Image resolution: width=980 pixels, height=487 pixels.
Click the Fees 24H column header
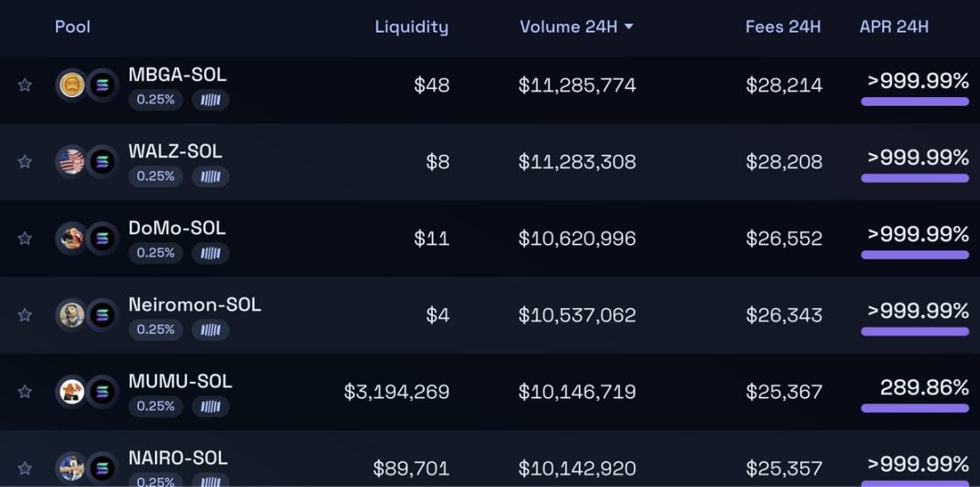point(782,27)
